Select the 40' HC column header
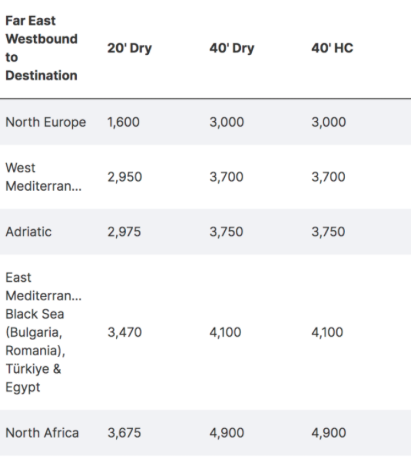 [332, 48]
